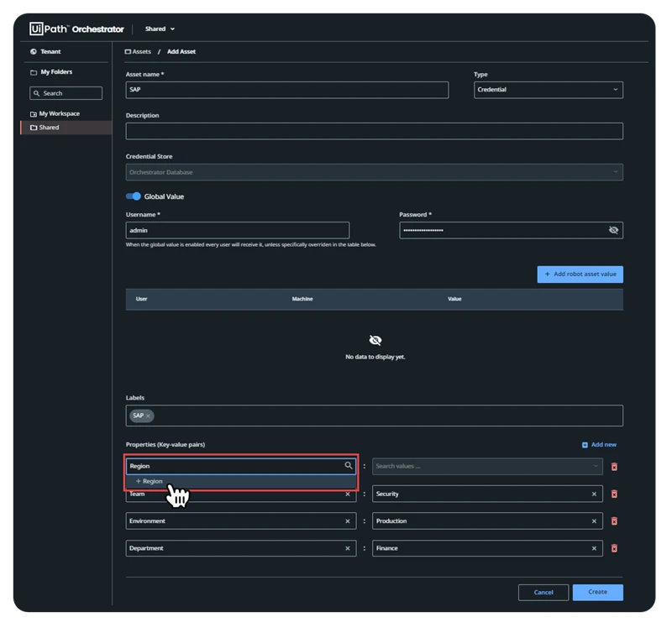672x633 pixels.
Task: Toggle the Global Value switch
Action: click(134, 196)
